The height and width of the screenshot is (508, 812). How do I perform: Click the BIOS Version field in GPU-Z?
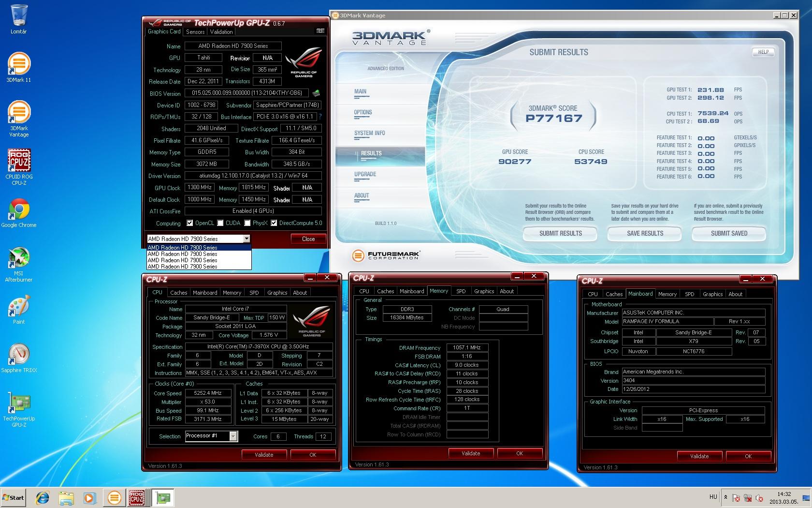pyautogui.click(x=247, y=93)
